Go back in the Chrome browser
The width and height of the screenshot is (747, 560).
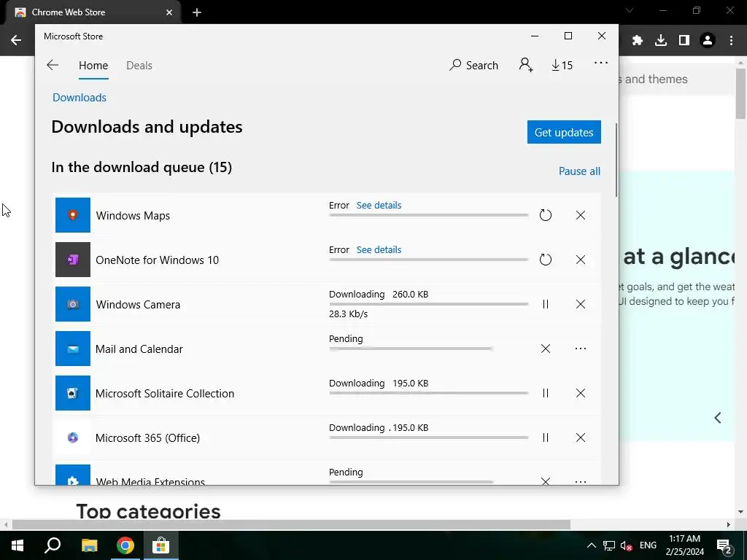(x=16, y=41)
